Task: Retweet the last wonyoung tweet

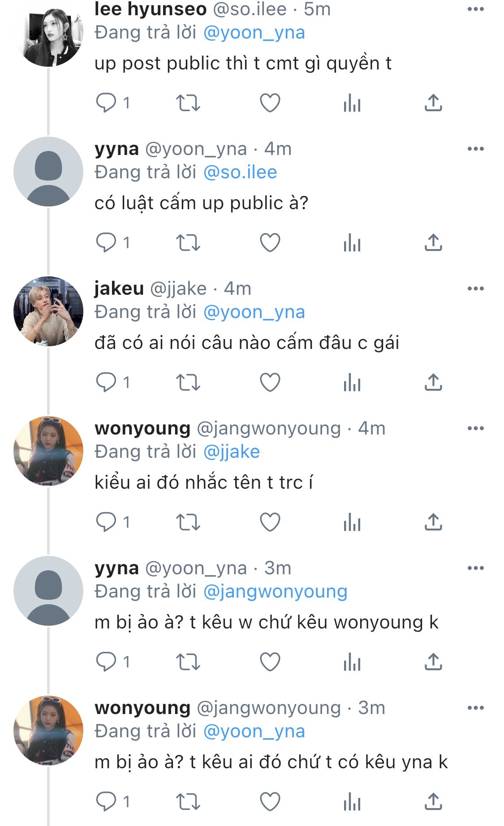Action: [x=188, y=802]
